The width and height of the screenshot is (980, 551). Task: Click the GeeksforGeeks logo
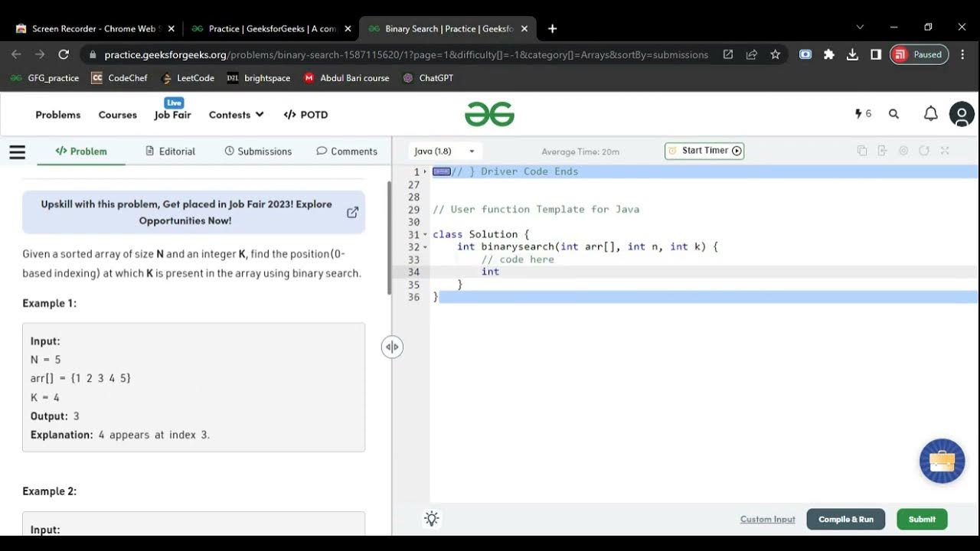coord(489,114)
